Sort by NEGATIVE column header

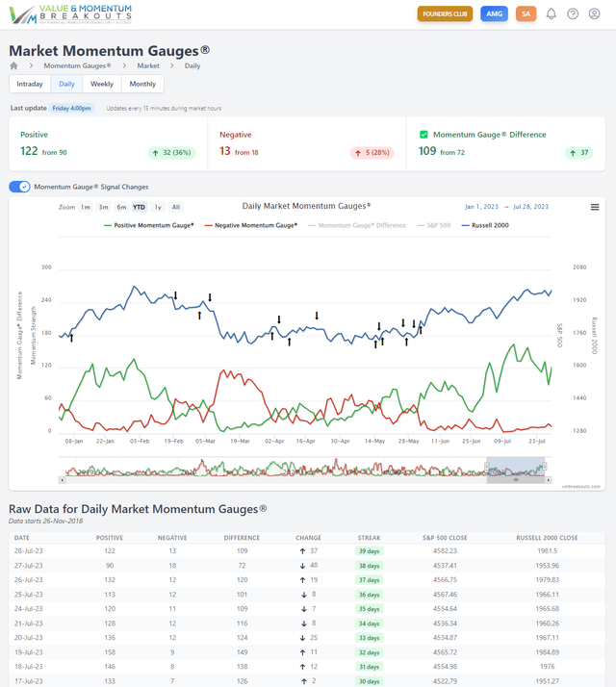pos(172,538)
